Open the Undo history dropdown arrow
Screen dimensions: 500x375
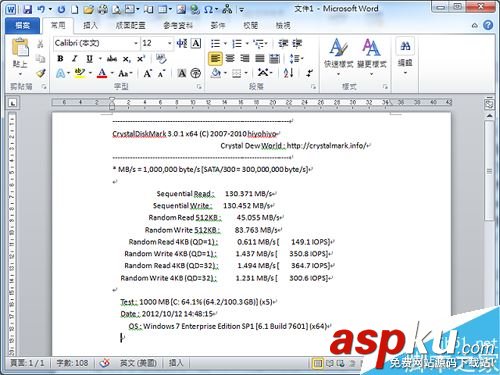[x=50, y=9]
